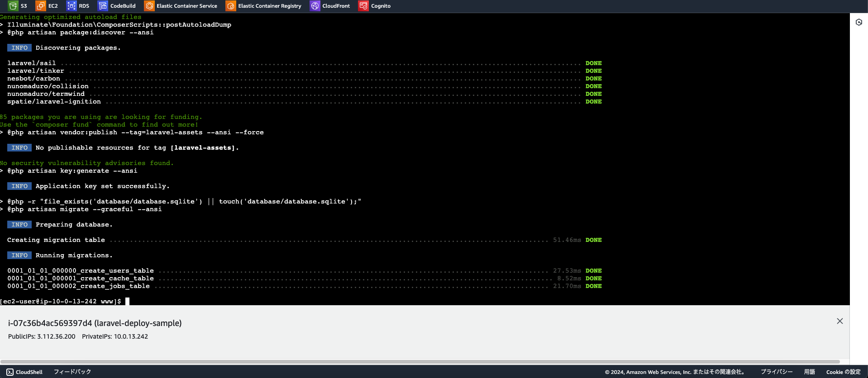Image resolution: width=868 pixels, height=378 pixels.
Task: Open the S3 service icon shortcut
Action: tap(13, 6)
